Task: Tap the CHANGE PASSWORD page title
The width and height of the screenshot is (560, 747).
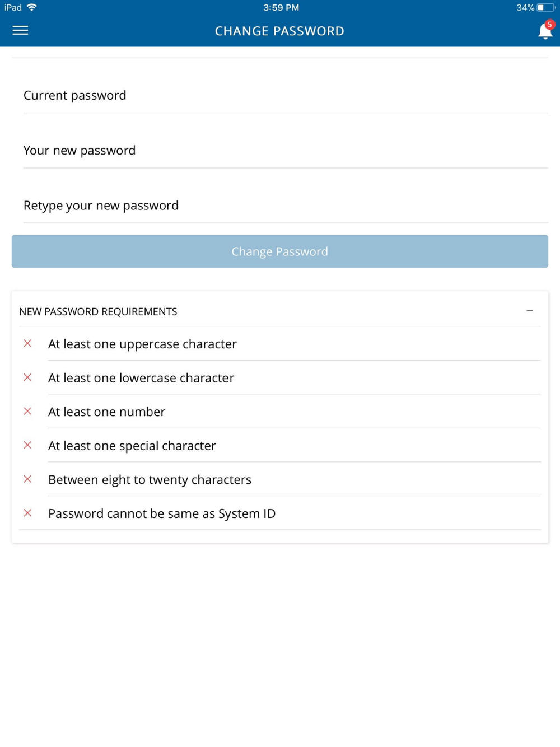Action: click(279, 31)
